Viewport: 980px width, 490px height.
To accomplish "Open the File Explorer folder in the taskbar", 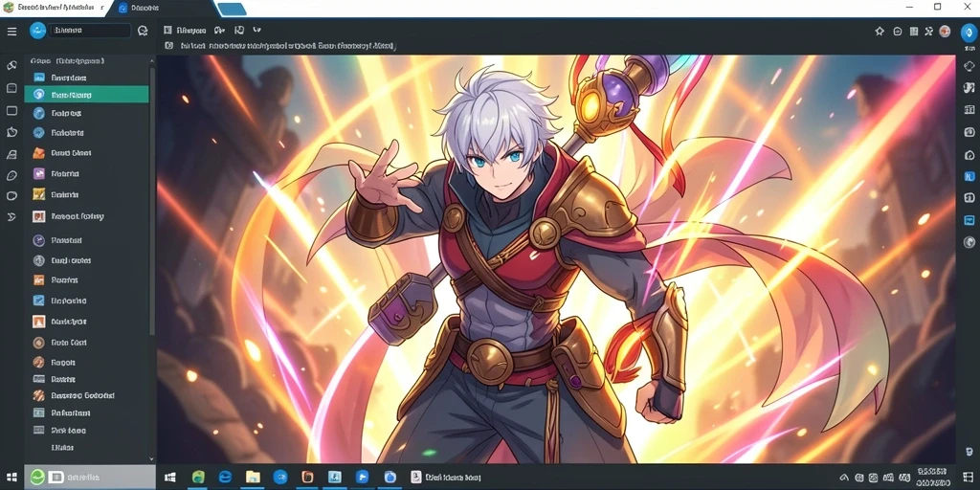I will pos(253,477).
